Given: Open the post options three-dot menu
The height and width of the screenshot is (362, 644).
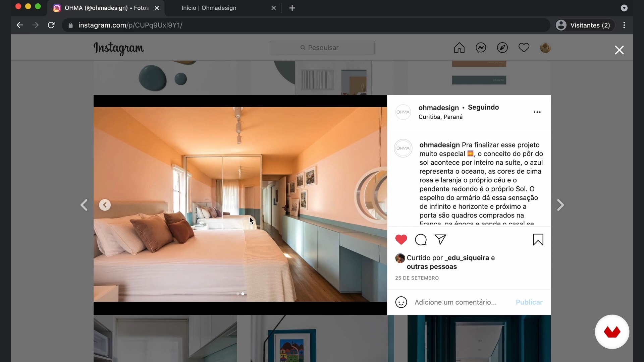Looking at the screenshot, I should (x=537, y=112).
